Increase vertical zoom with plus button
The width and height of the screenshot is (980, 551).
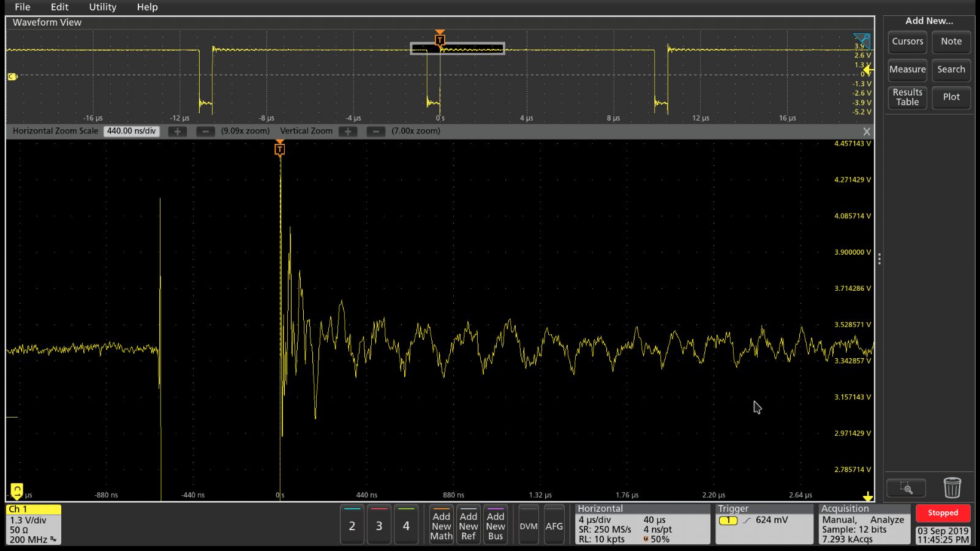point(348,132)
